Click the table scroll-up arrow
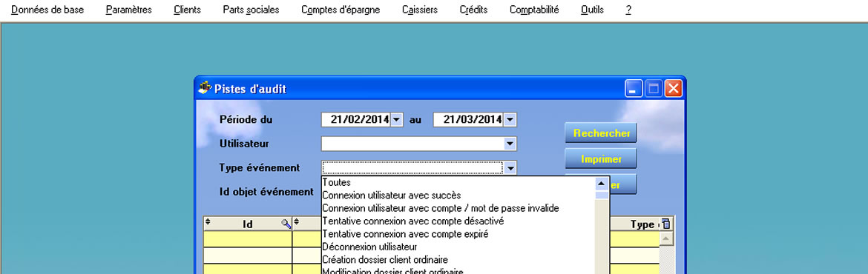Screen dimensions: 868x274 click(666, 238)
